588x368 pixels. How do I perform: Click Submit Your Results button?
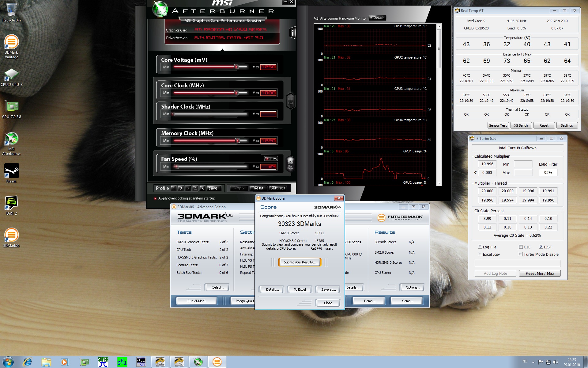point(300,262)
